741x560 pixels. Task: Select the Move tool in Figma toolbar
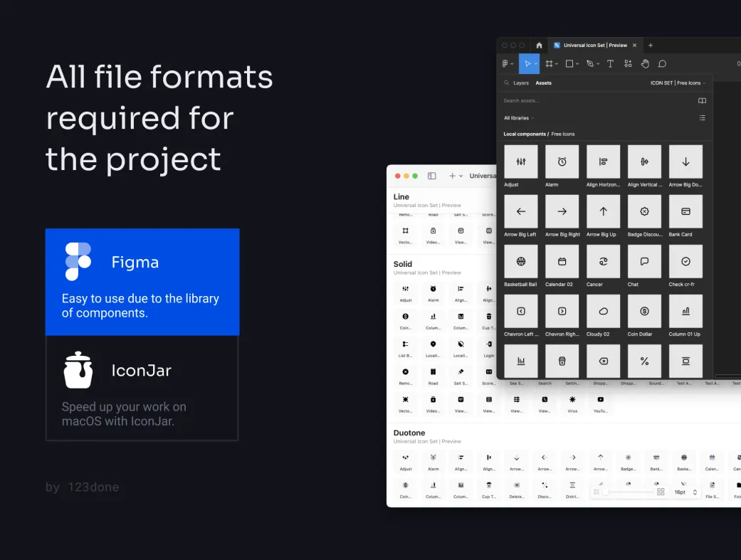[x=527, y=64]
